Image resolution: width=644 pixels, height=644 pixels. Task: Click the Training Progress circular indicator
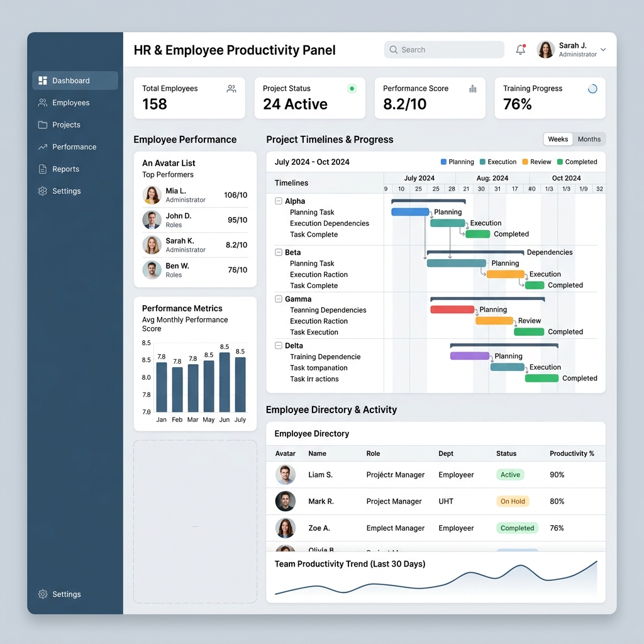point(592,89)
